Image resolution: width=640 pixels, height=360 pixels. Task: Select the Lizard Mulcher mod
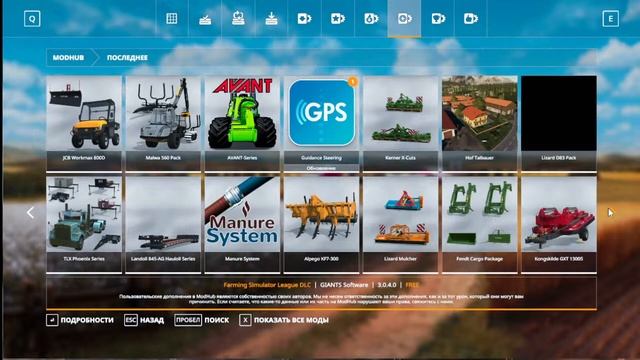[401, 224]
